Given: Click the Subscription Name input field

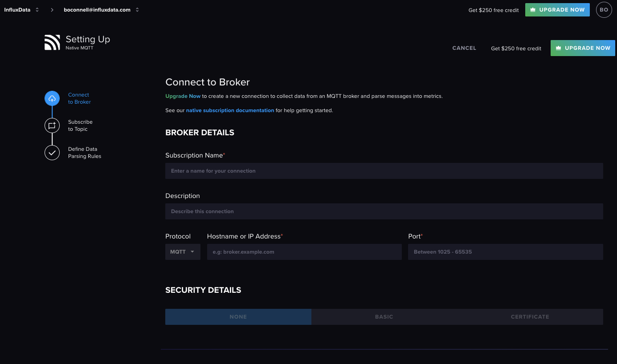Looking at the screenshot, I should (x=383, y=170).
